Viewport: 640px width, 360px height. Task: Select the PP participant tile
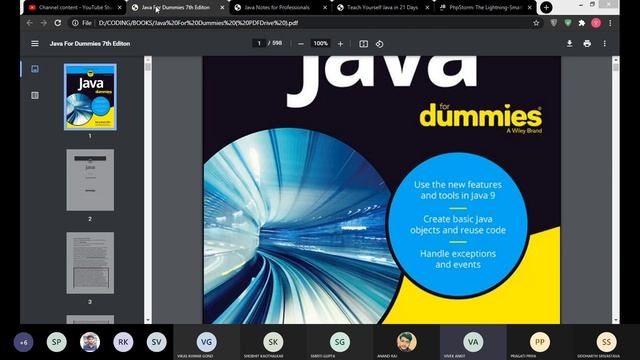click(540, 342)
